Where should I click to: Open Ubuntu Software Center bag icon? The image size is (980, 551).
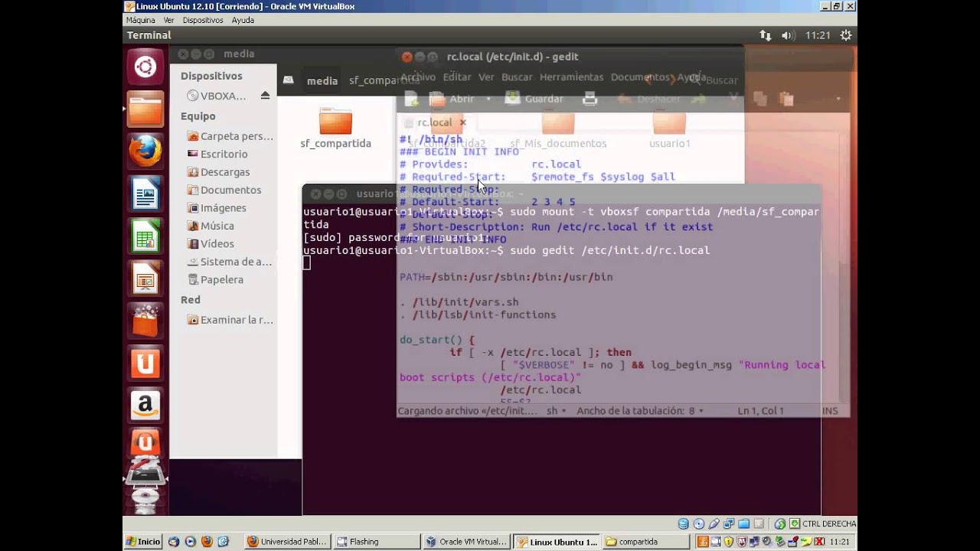tap(145, 321)
